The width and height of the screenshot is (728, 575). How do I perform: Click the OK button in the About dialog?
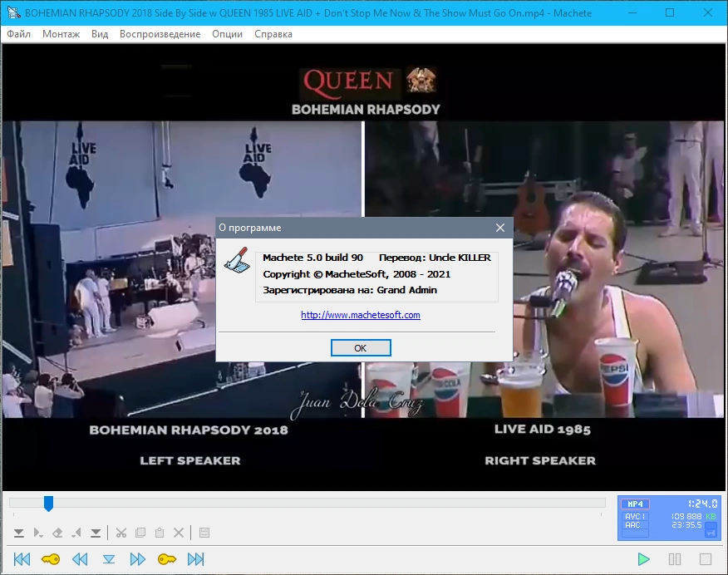tap(361, 348)
